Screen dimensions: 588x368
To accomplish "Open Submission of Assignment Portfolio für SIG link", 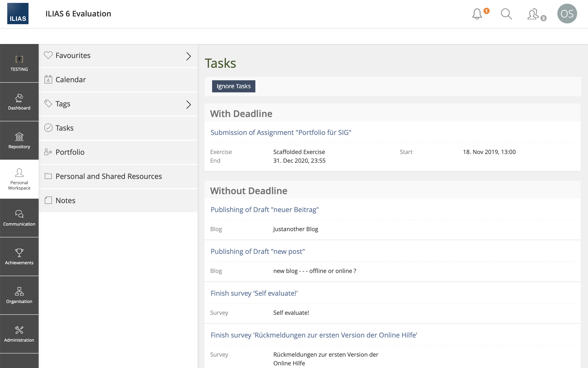I will point(281,132).
